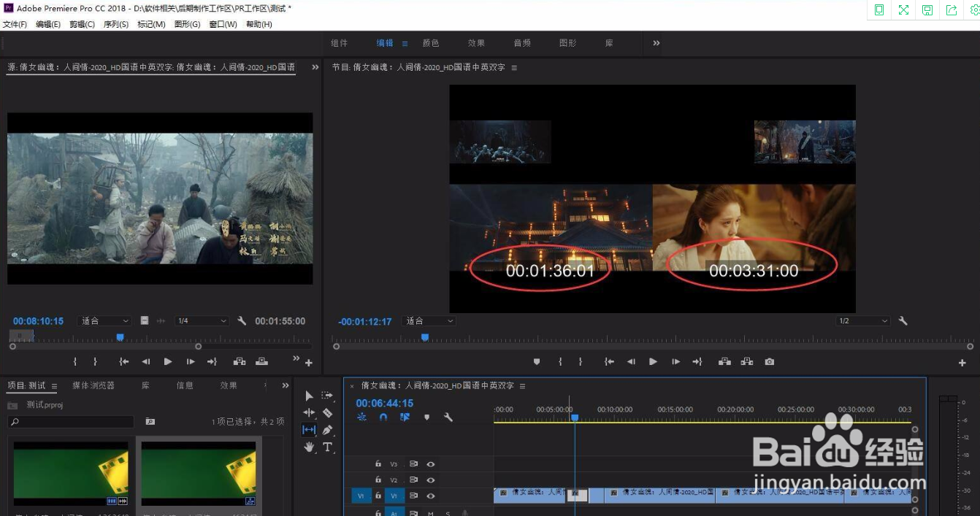Open timeline display settings wrench
This screenshot has height=516, width=980.
(x=448, y=417)
